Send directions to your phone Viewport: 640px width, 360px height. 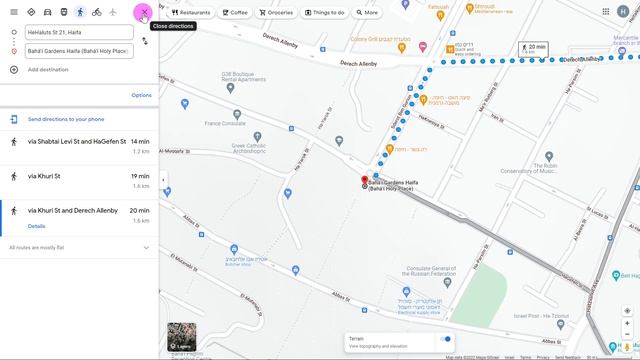(x=66, y=119)
